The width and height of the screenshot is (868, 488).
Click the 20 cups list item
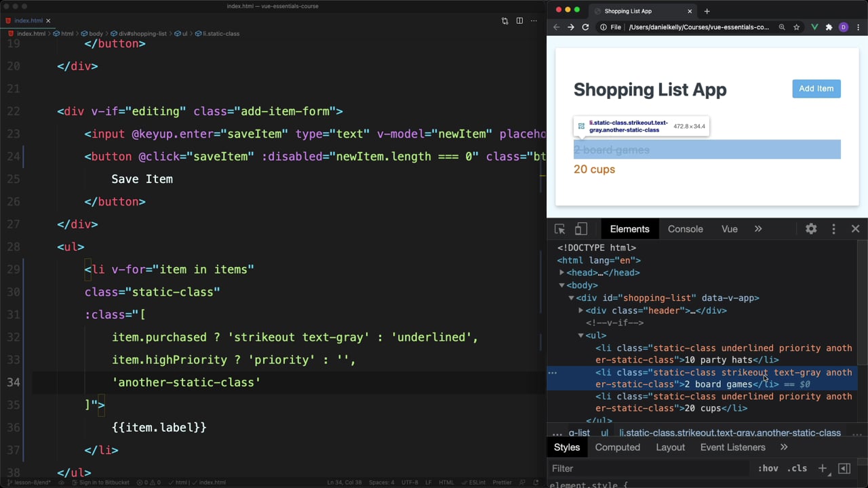(x=594, y=169)
